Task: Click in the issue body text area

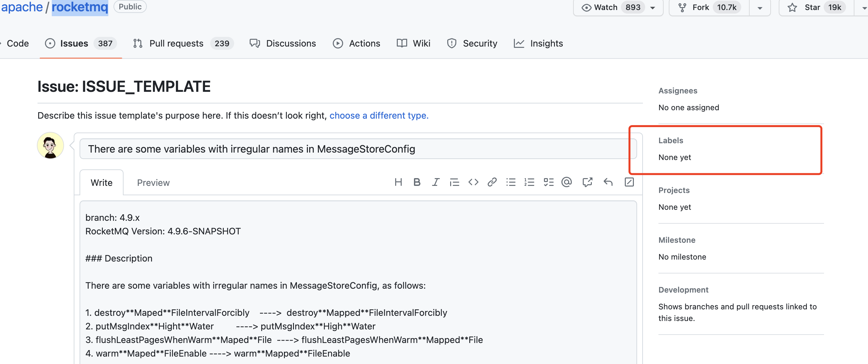Action: click(358, 282)
